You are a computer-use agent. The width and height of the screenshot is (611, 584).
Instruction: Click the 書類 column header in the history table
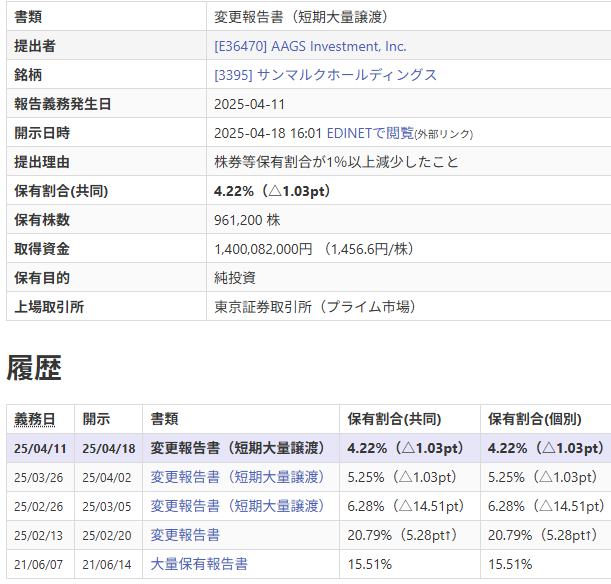point(164,419)
